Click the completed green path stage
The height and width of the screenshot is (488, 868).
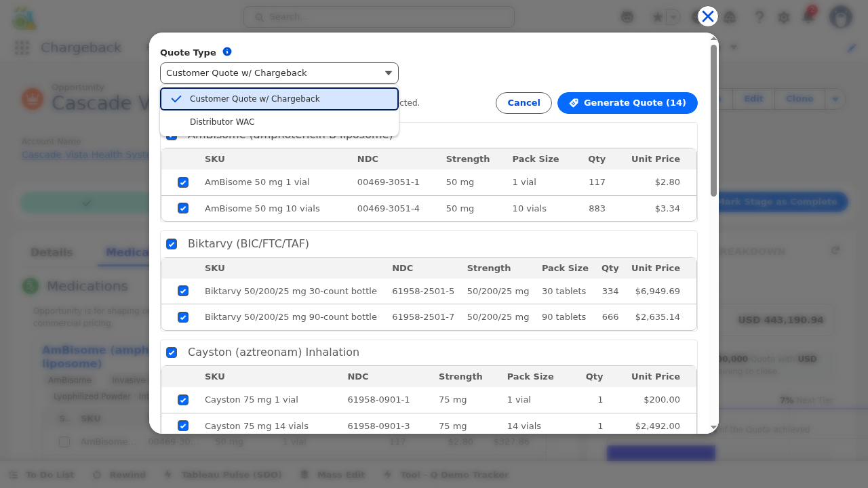86,203
